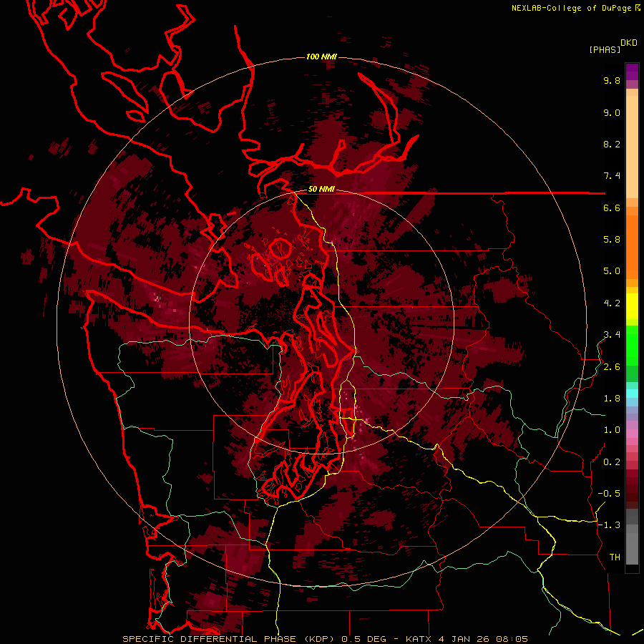Click the 7.4 colorbar scale value
The image size is (644, 644).
click(x=612, y=176)
